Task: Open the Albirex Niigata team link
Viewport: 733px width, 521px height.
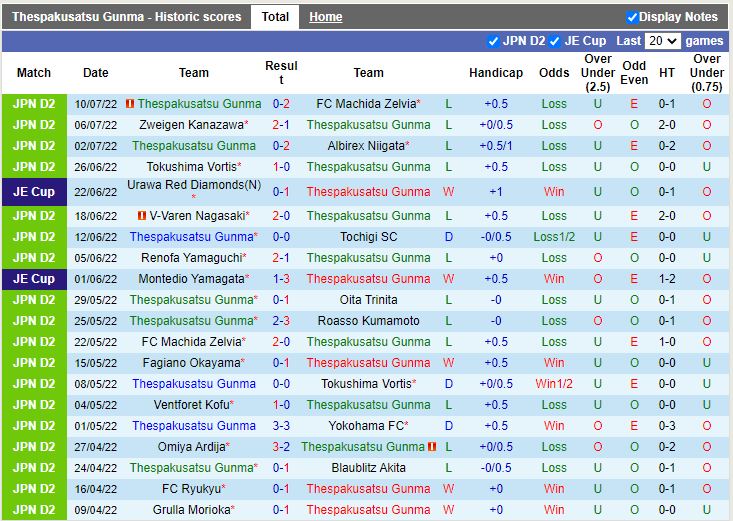Action: (x=365, y=146)
